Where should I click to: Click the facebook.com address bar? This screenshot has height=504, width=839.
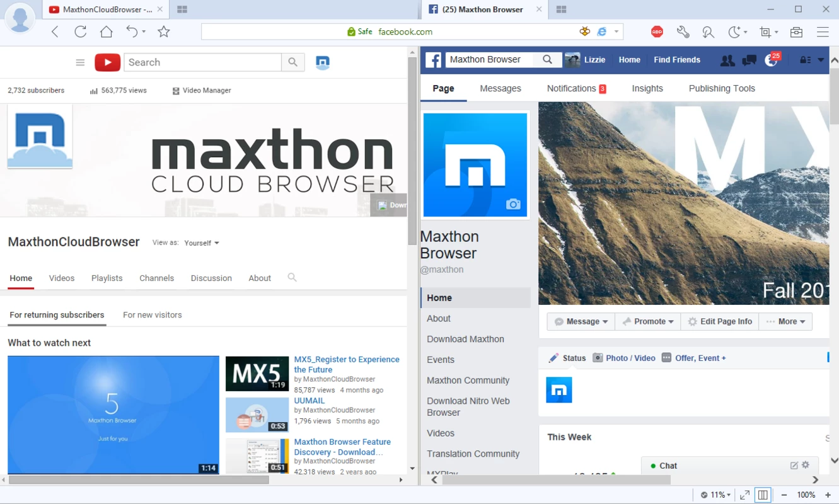click(x=403, y=31)
